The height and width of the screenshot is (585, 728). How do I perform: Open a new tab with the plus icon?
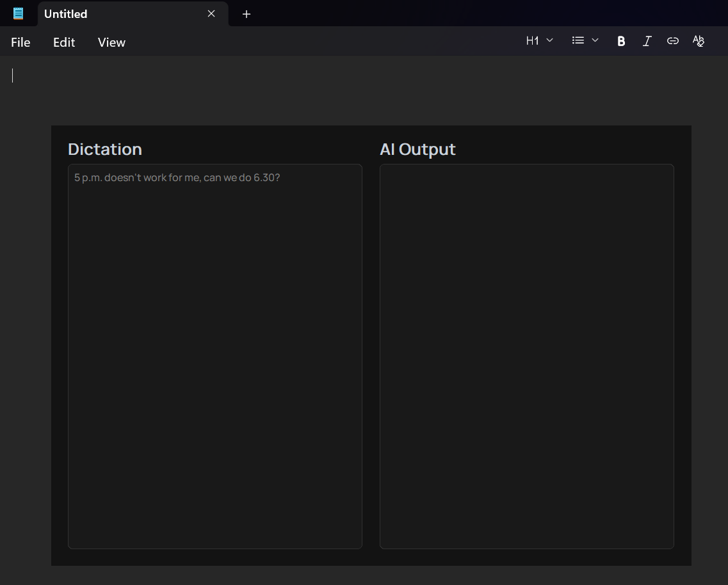(247, 13)
